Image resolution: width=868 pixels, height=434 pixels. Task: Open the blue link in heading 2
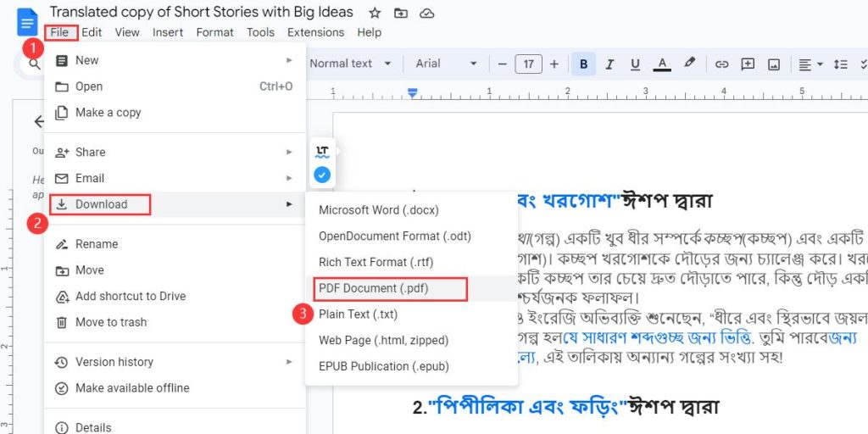pos(528,408)
